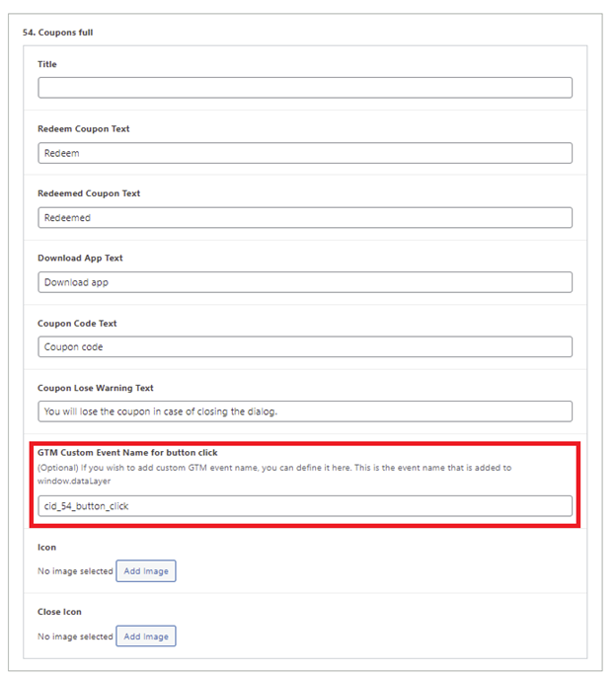
Task: Click the 'Redeem Coupon Text' label
Action: point(83,128)
